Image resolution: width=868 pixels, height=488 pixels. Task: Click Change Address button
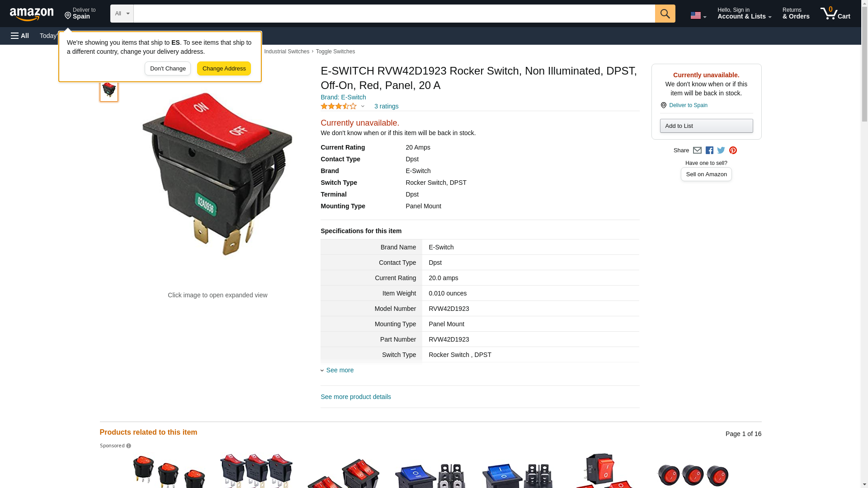(224, 69)
